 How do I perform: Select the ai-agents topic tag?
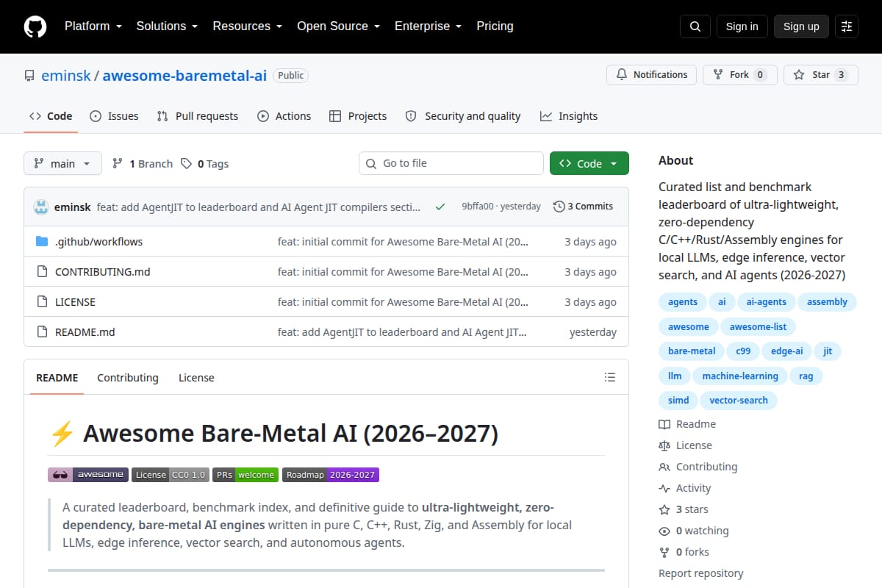[767, 302]
